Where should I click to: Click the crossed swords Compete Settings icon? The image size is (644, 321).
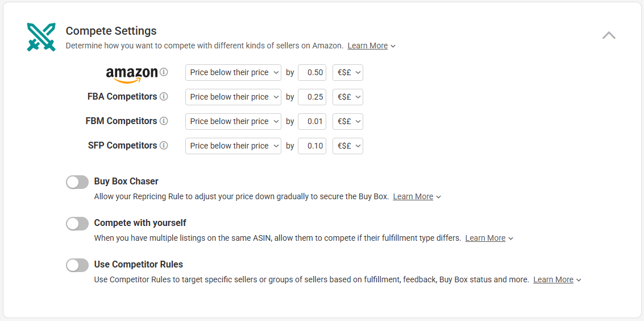pyautogui.click(x=41, y=38)
